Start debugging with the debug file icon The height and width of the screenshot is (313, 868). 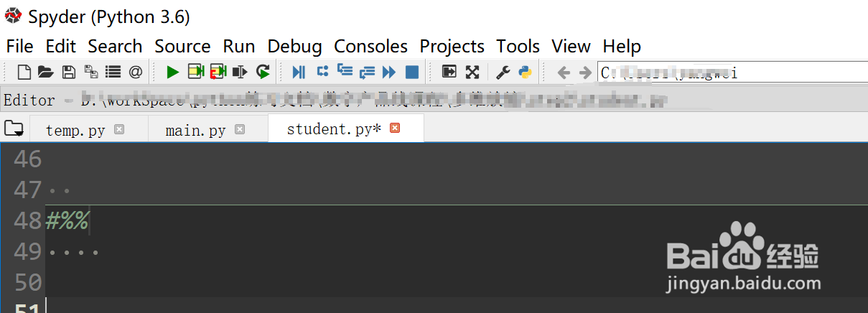pyautogui.click(x=299, y=72)
